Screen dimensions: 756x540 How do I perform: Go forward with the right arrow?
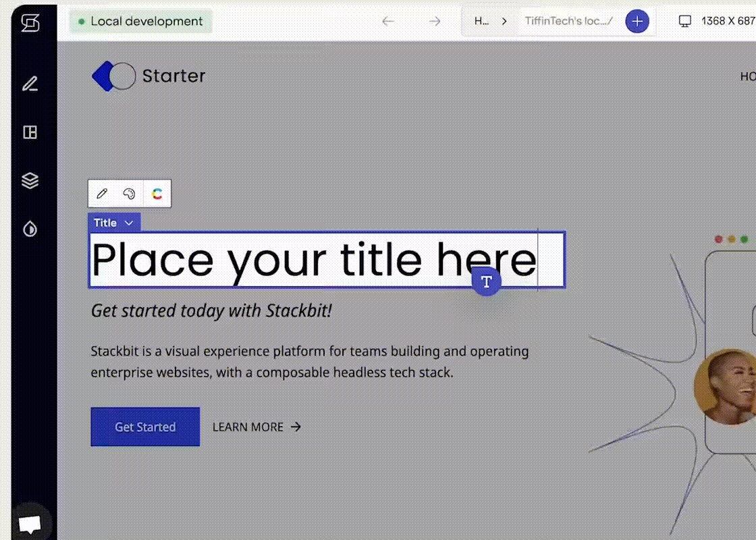click(435, 21)
